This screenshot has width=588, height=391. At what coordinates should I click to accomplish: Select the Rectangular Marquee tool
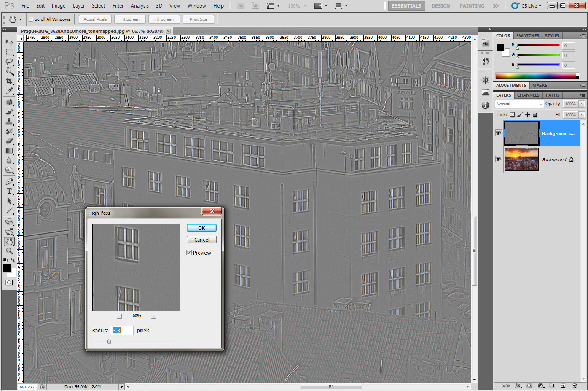point(9,52)
